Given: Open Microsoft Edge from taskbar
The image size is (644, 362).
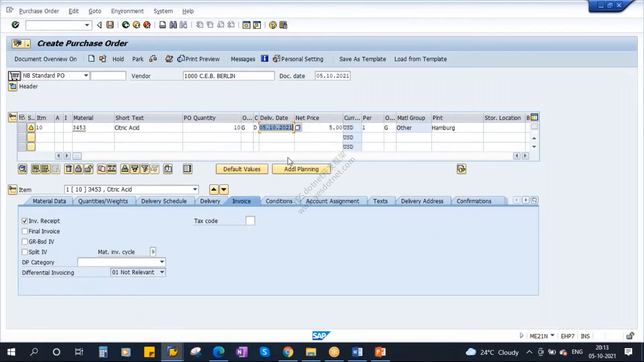Looking at the screenshot, I should [x=219, y=352].
